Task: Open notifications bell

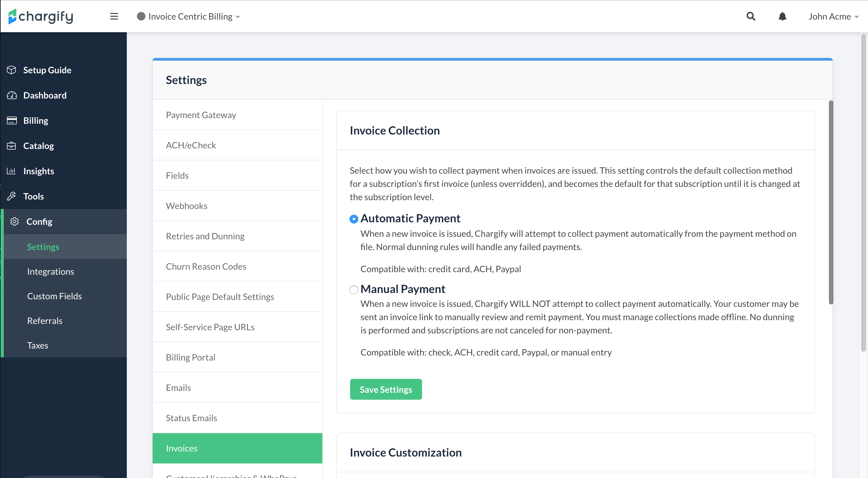Action: tap(782, 16)
